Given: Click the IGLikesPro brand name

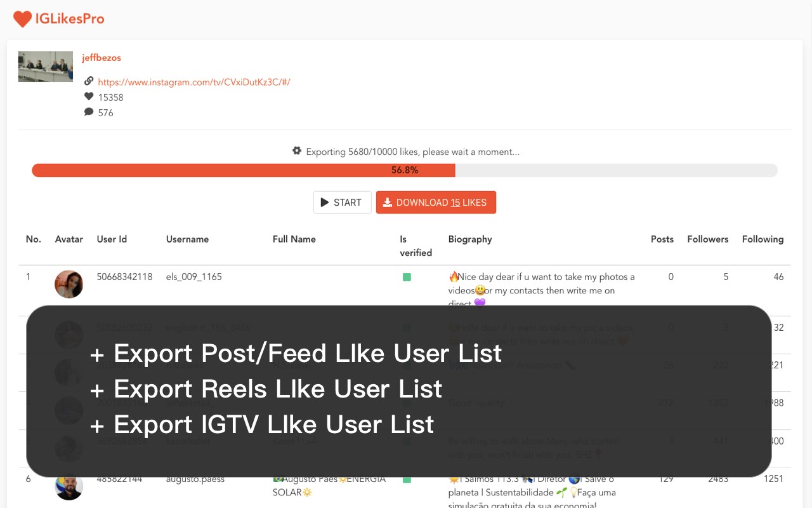Looking at the screenshot, I should (x=70, y=19).
